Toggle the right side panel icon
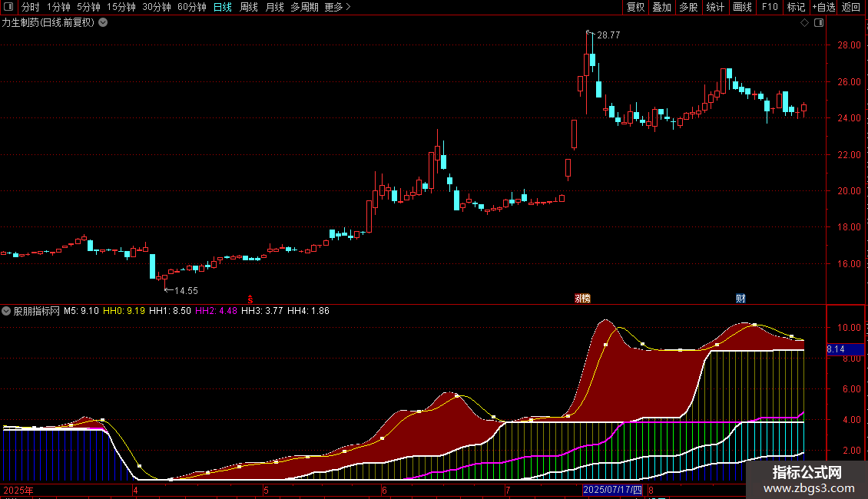Image resolution: width=868 pixels, height=499 pixels. 819,22
